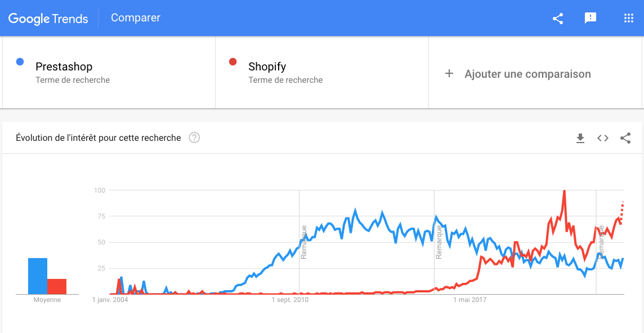Click the middle Remarque note marker
The height and width of the screenshot is (333, 644).
tap(439, 242)
